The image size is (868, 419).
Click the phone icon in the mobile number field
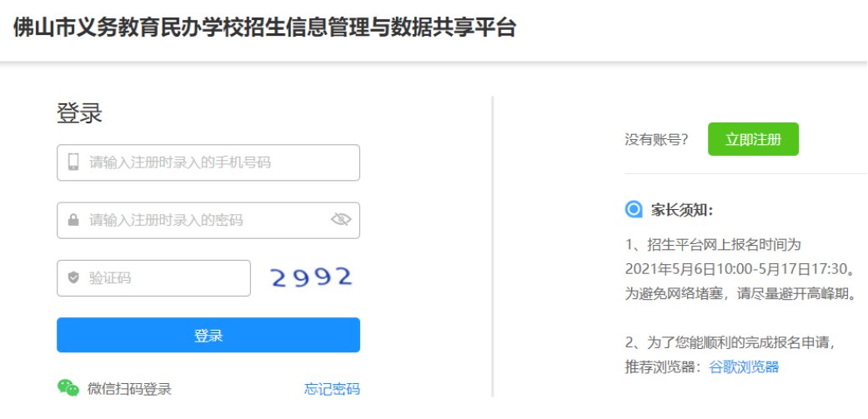(x=73, y=162)
